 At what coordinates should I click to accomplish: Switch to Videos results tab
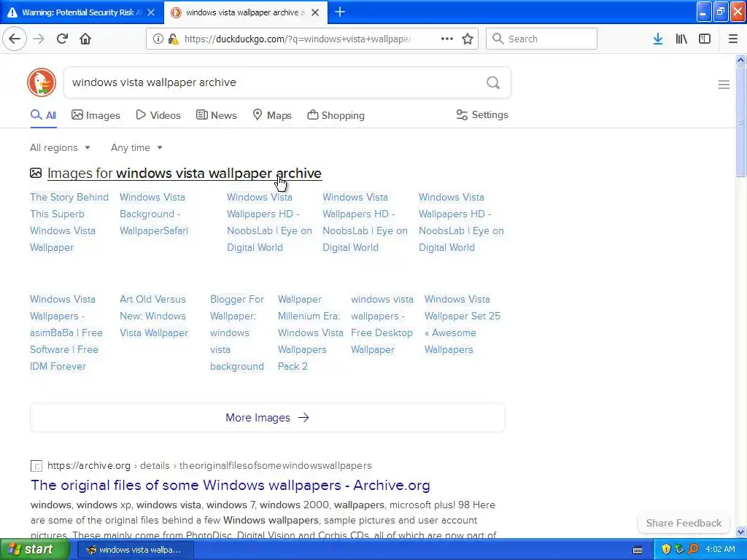(158, 115)
